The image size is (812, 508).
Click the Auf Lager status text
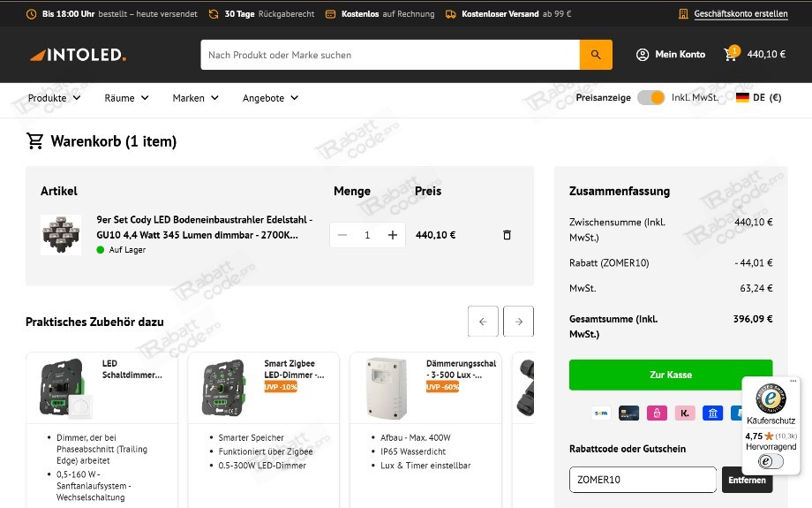click(x=127, y=250)
